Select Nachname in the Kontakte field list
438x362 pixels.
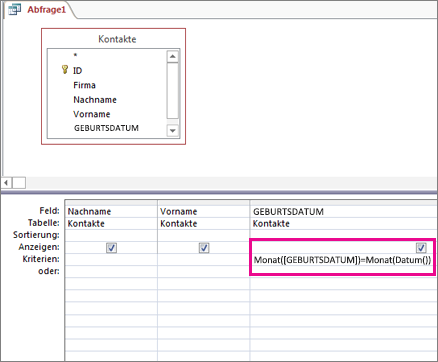click(x=95, y=100)
